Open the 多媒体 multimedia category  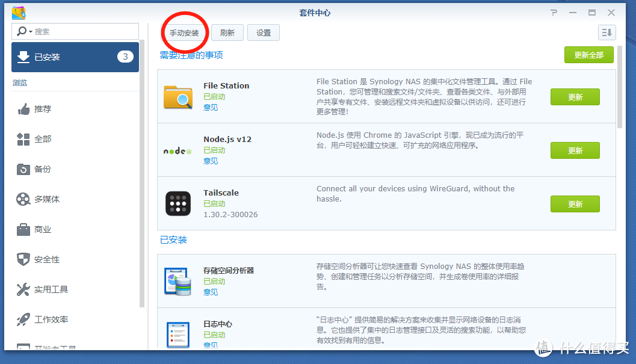pos(75,199)
